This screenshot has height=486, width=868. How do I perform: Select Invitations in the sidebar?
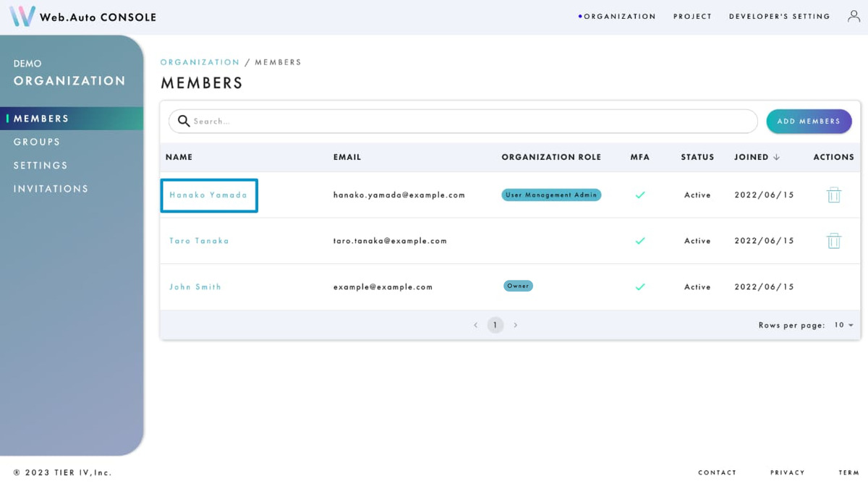[x=51, y=189]
